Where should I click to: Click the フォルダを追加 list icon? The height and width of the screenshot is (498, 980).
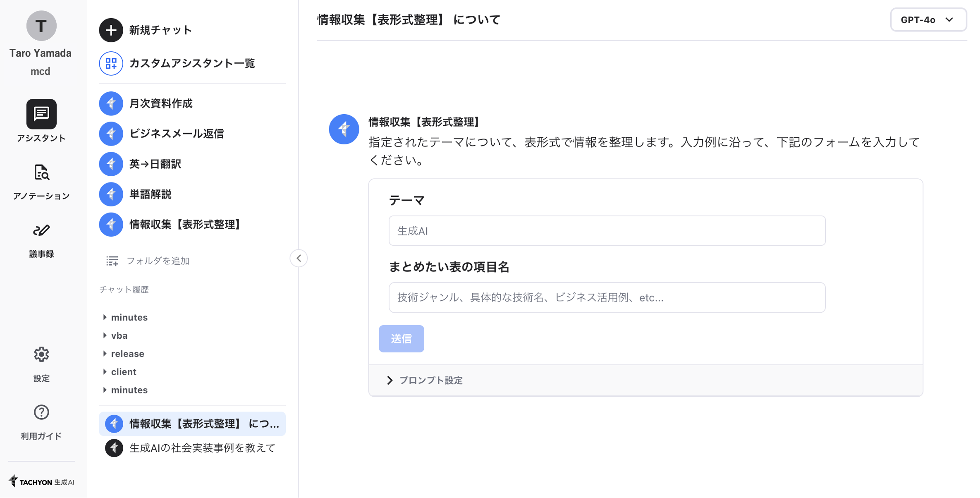click(x=112, y=261)
